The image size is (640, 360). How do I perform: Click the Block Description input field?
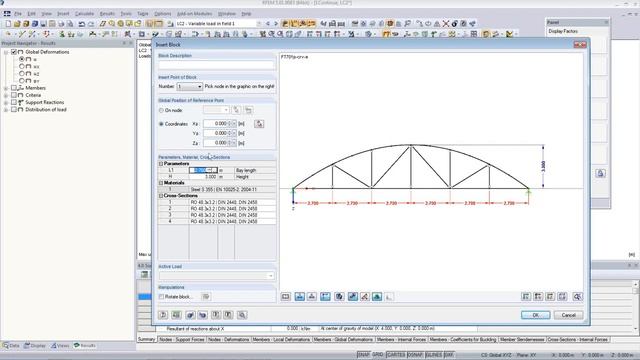tap(216, 65)
